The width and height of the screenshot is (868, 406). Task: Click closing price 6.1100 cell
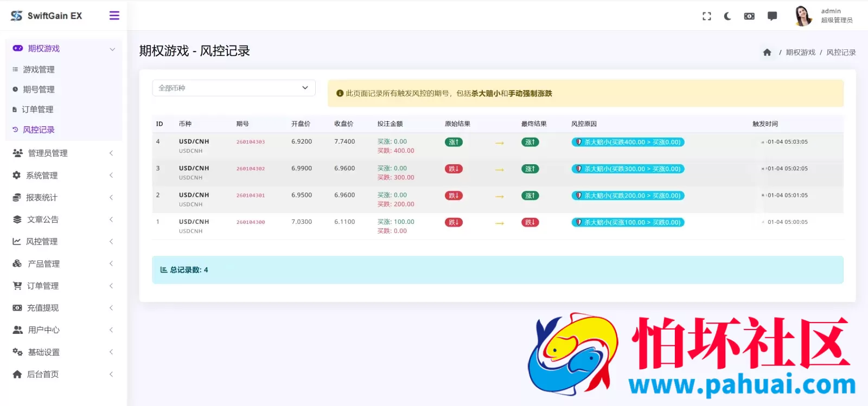coord(344,222)
